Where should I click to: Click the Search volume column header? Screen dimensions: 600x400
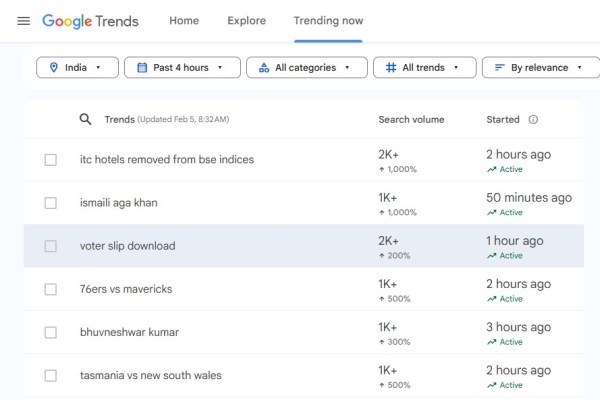pyautogui.click(x=411, y=119)
